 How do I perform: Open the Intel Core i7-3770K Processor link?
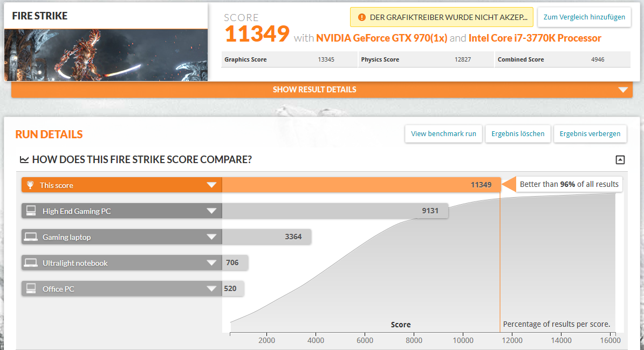[x=535, y=38]
